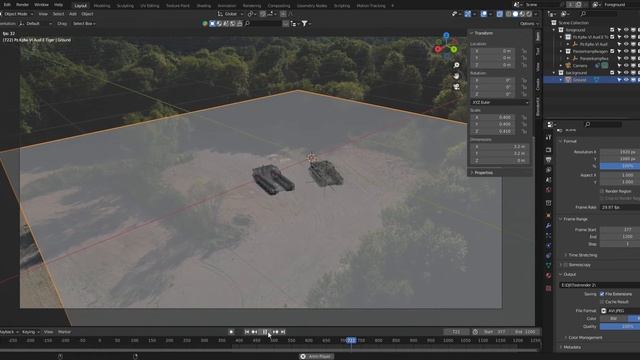Screen dimensions: 640x360
Task: Switch to the Modeling workspace tab
Action: pos(102,6)
